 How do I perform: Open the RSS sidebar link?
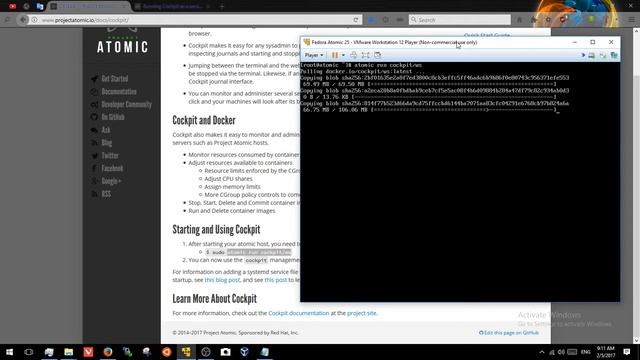click(x=106, y=194)
